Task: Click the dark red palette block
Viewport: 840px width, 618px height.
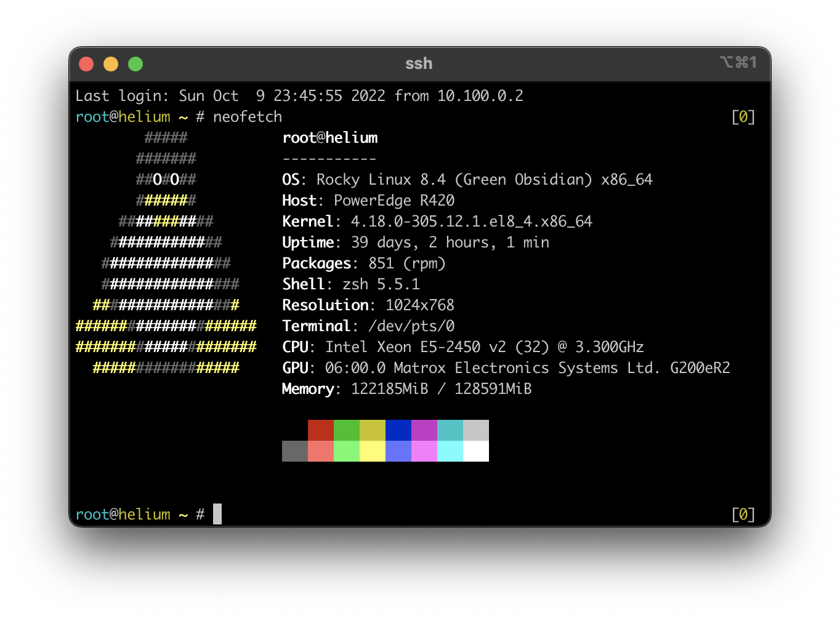Action: coord(320,430)
